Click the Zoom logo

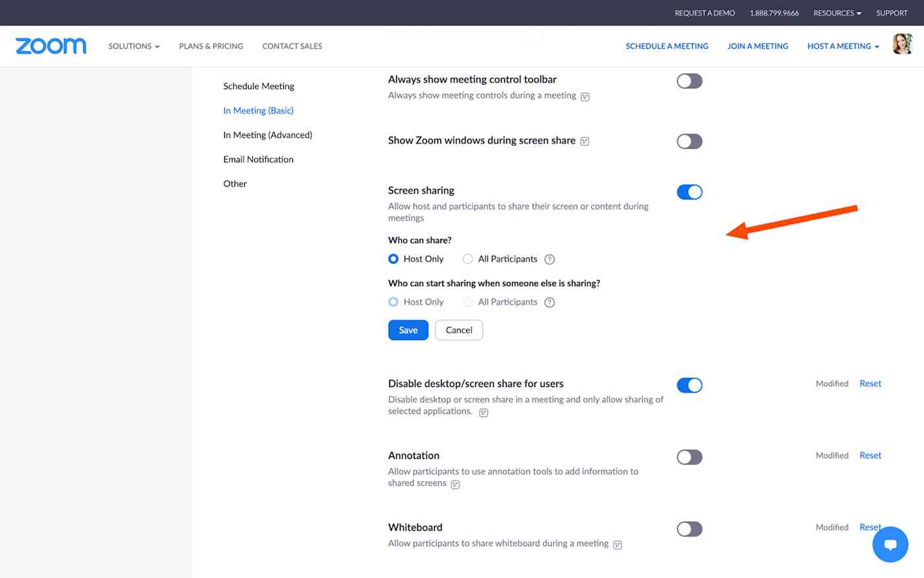50,46
